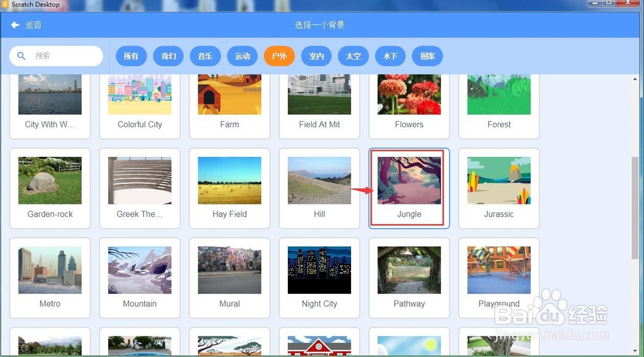Select the 奇幻 category filter

point(168,56)
